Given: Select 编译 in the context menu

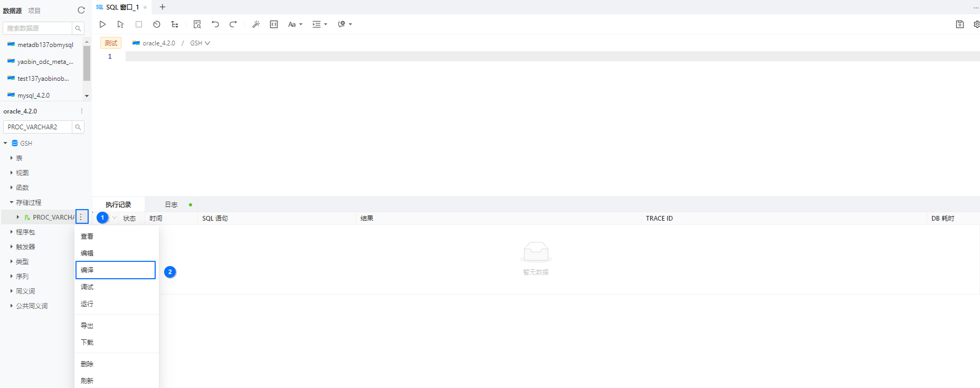Looking at the screenshot, I should tap(116, 270).
